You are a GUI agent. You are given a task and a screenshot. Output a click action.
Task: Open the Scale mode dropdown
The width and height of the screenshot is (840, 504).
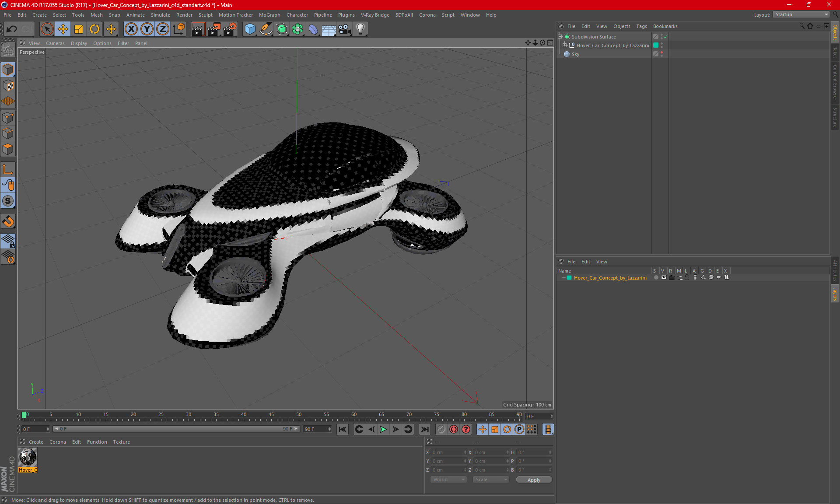(491, 479)
